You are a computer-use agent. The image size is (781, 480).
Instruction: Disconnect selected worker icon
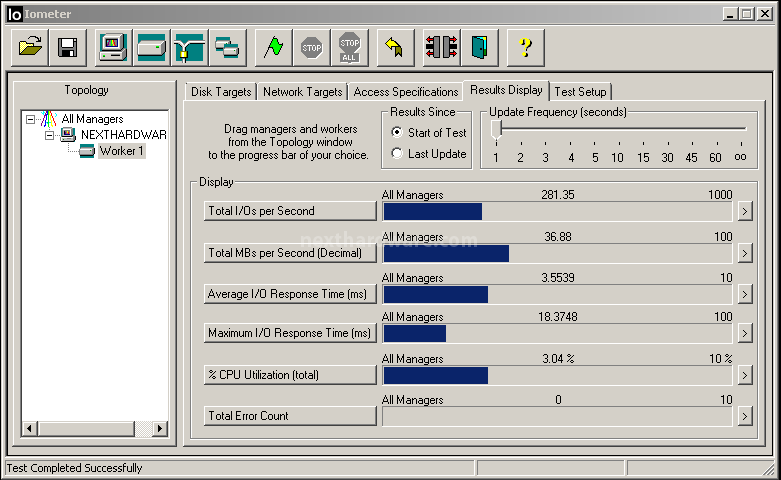(x=441, y=47)
